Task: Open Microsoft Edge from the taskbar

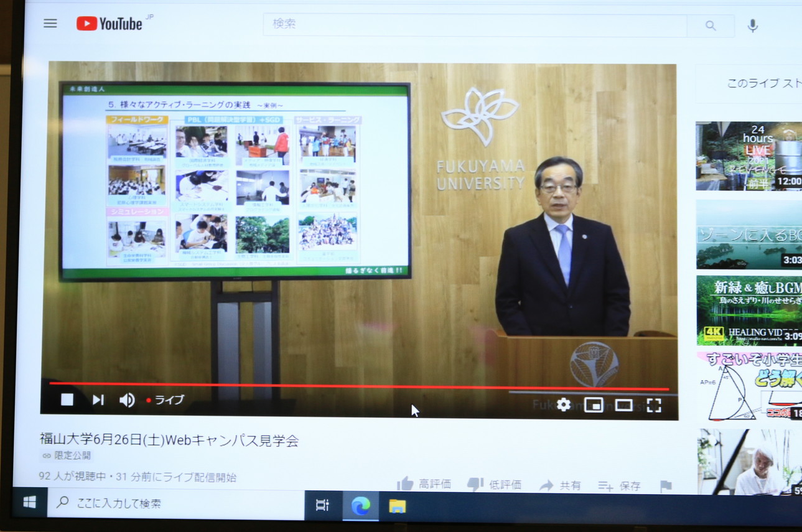Action: pyautogui.click(x=360, y=506)
